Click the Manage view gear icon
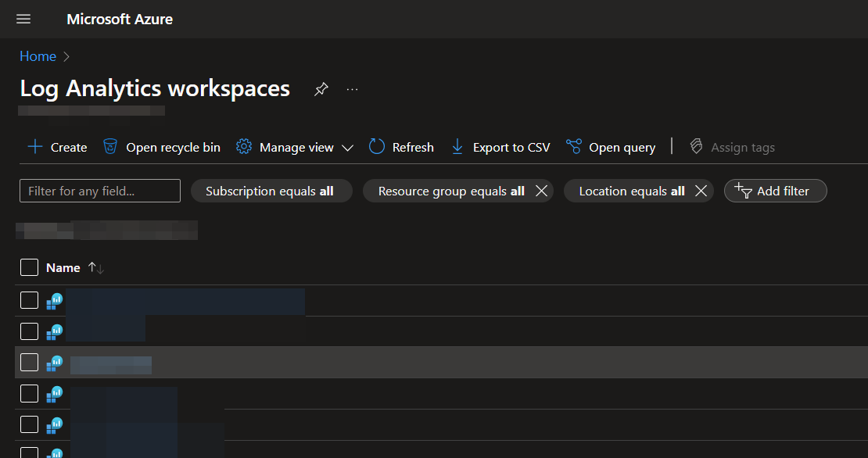Image resolution: width=868 pixels, height=458 pixels. (243, 147)
